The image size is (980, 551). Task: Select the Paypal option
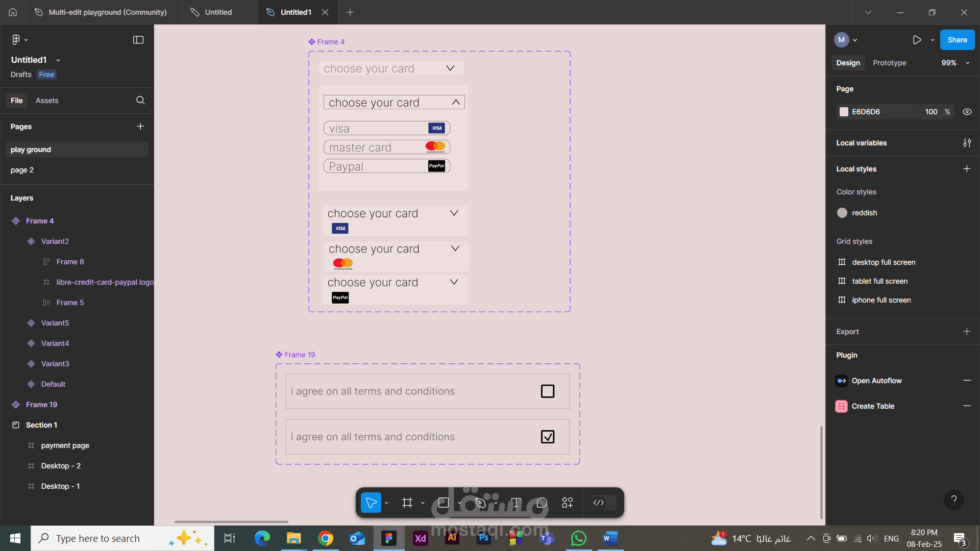click(x=387, y=166)
